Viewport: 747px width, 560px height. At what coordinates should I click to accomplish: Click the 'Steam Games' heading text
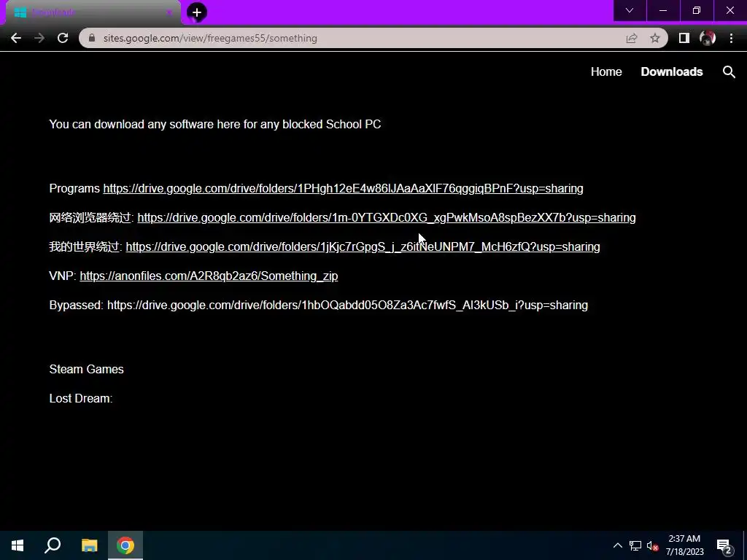[86, 369]
